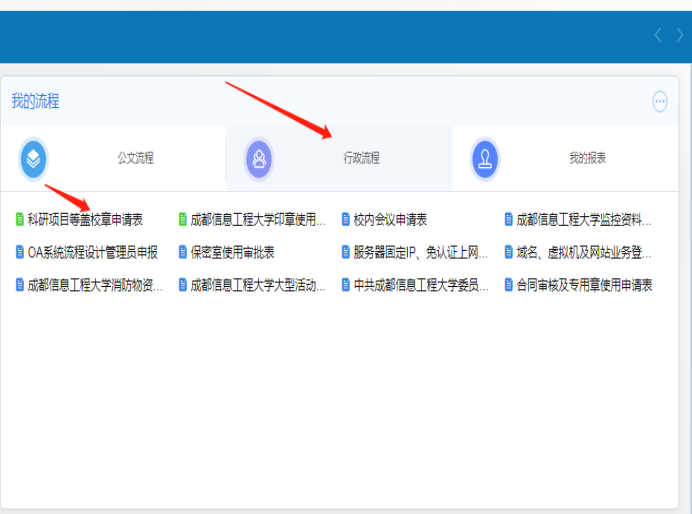The width and height of the screenshot is (692, 514).
Task: Click the blue document icon beside 校内会议申请表
Action: (x=345, y=219)
